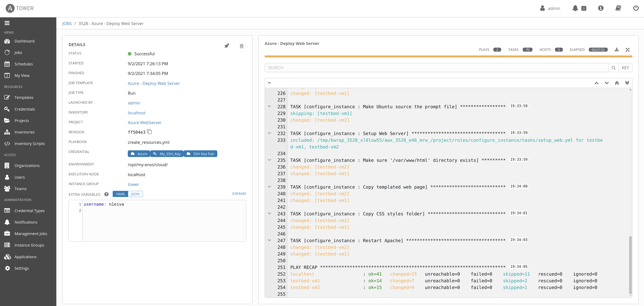This screenshot has height=306, width=644.
Task: Open Templates in the sidebar
Action: [24, 97]
